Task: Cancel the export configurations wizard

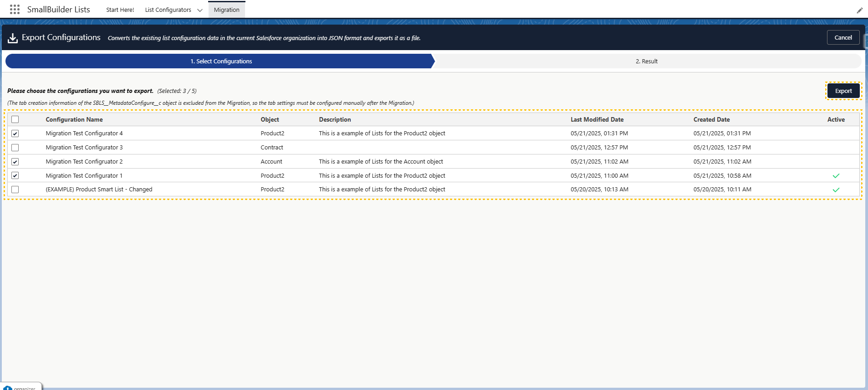Action: [842, 37]
